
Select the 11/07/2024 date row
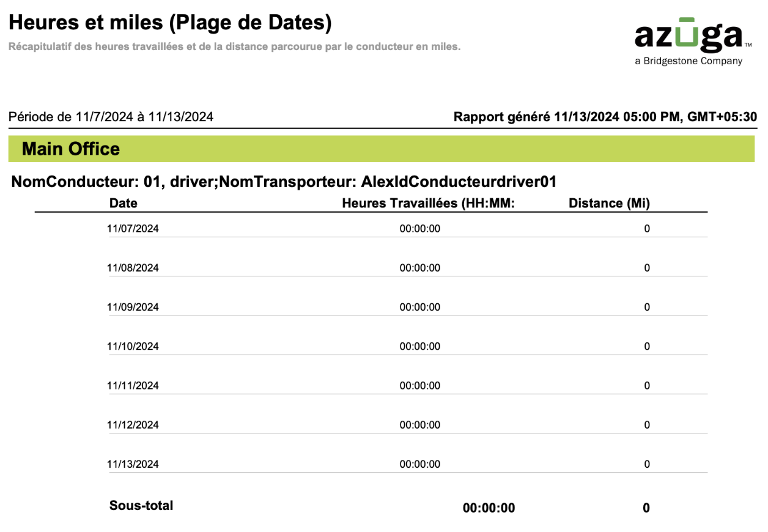coord(408,229)
